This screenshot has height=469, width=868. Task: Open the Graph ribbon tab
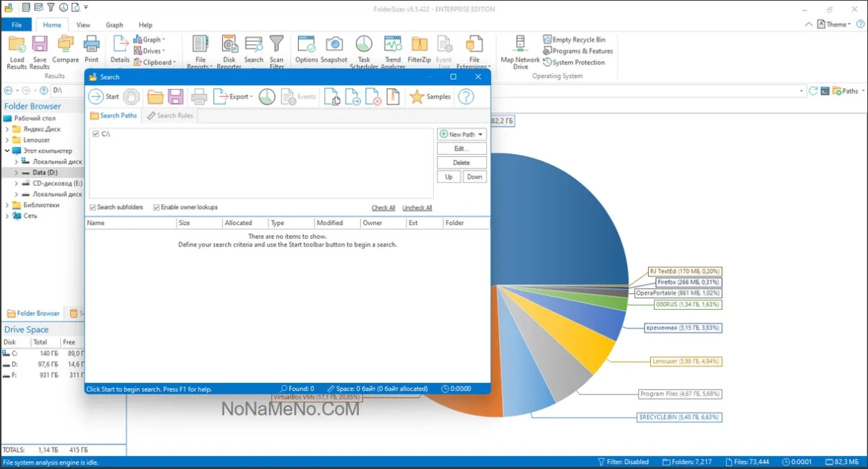click(x=114, y=25)
